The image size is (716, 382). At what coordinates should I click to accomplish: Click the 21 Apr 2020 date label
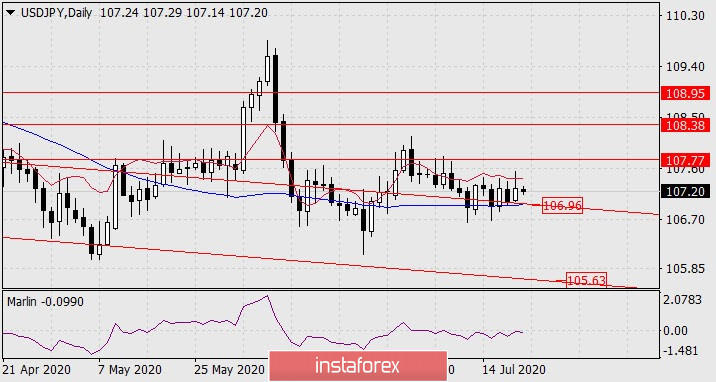tap(37, 369)
